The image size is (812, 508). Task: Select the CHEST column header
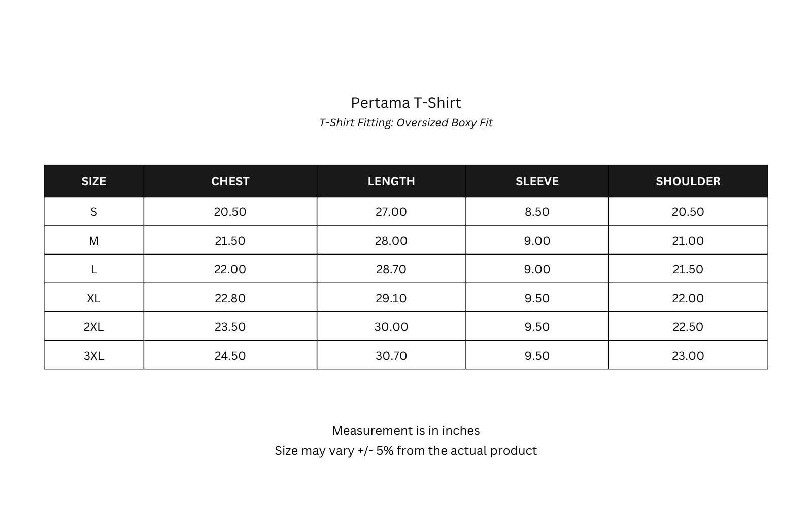pyautogui.click(x=230, y=181)
